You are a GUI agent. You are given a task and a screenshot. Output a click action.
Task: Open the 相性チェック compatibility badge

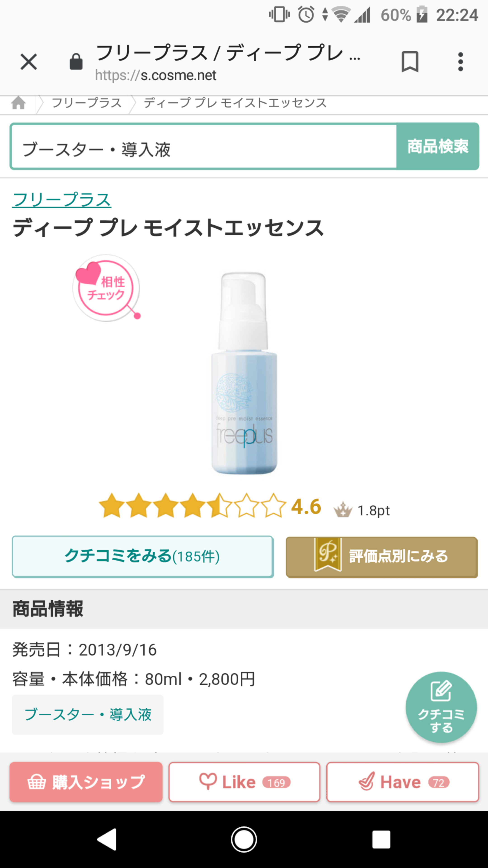(106, 288)
